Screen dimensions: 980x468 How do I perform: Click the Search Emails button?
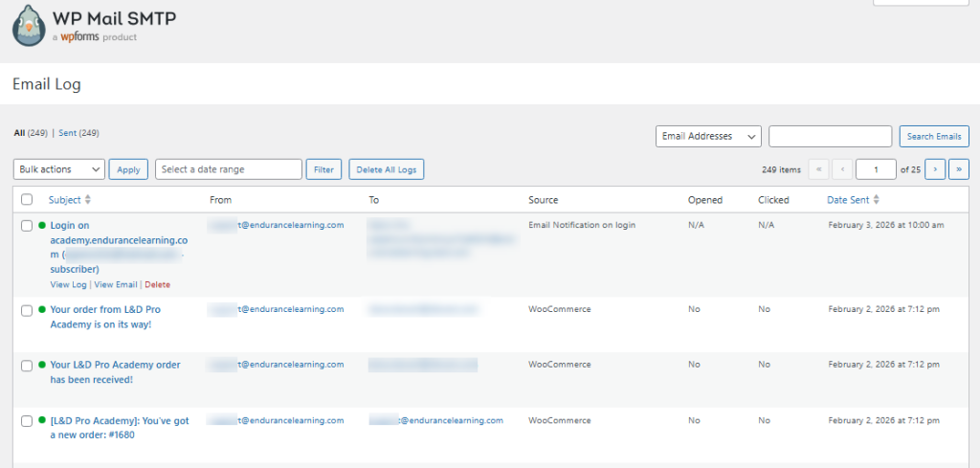click(x=934, y=136)
